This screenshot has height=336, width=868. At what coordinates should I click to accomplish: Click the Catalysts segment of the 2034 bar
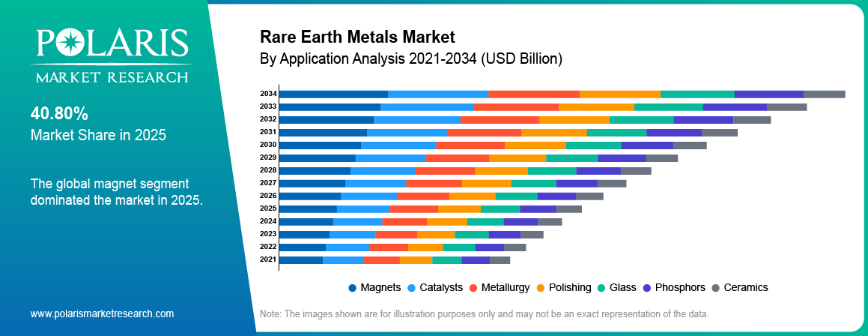tap(438, 94)
